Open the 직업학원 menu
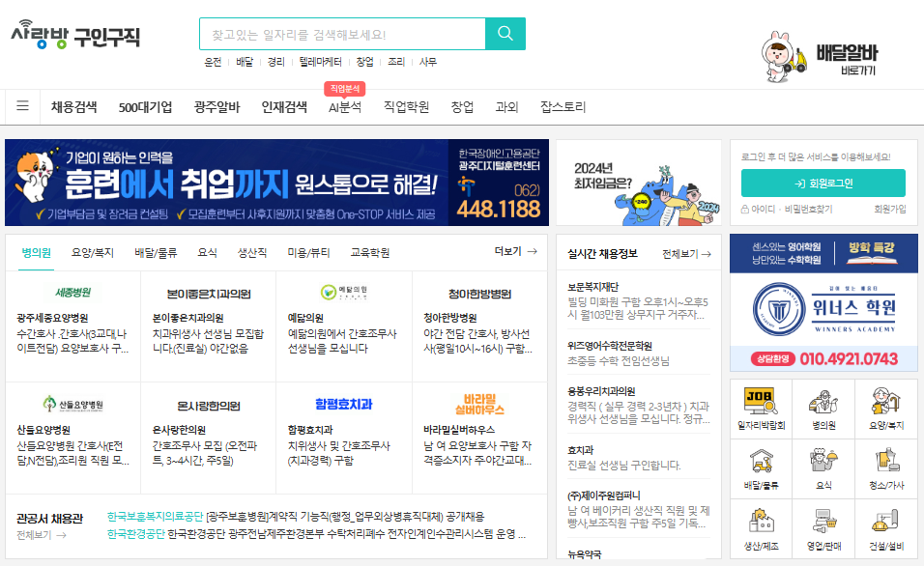 (x=406, y=107)
